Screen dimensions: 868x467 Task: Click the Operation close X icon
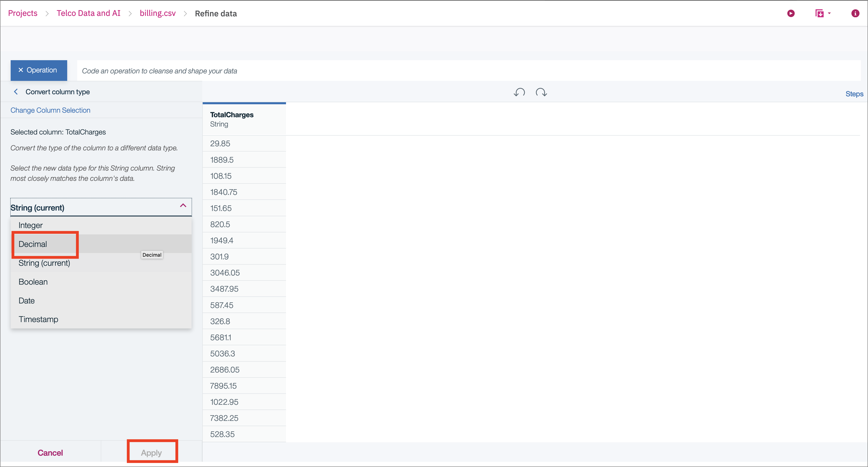coord(21,70)
